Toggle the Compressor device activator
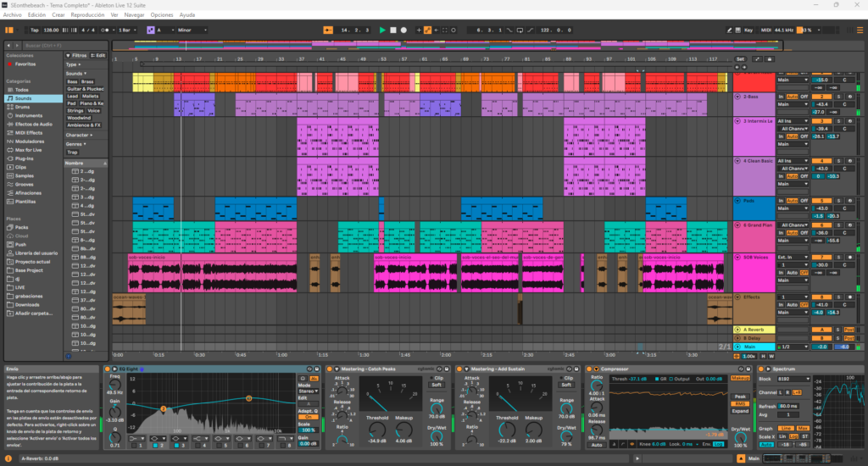Screen dimensions: 868x466 click(589, 369)
